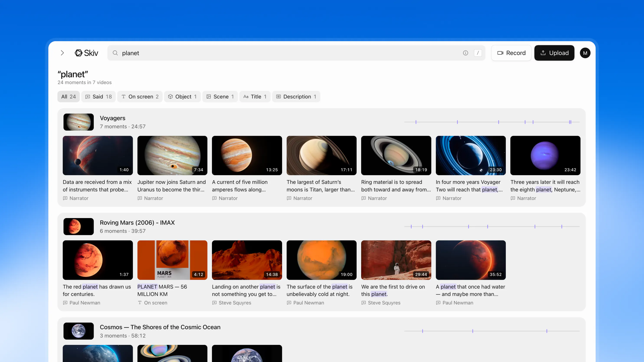
Task: Jump to the first marker on Cosmos timeline
Action: tap(423, 331)
